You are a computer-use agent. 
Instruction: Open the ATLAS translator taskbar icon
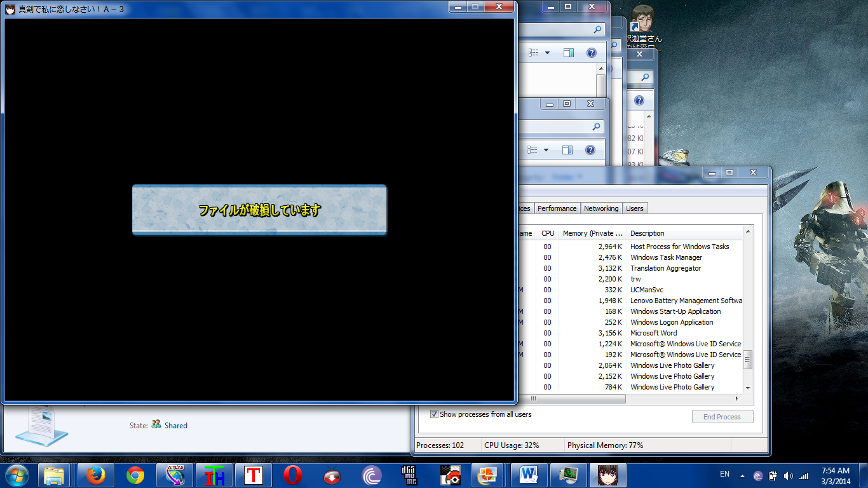[175, 475]
